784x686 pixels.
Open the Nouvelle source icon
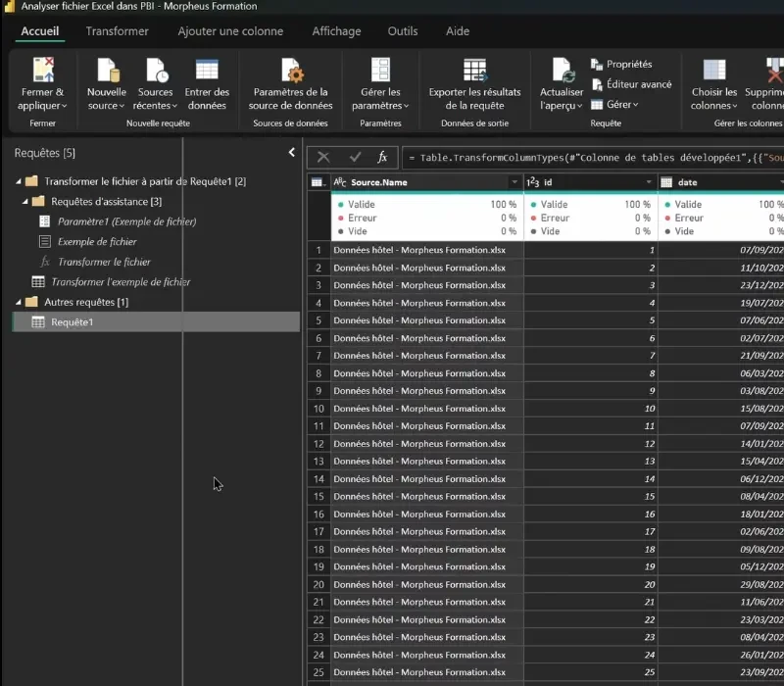click(108, 70)
